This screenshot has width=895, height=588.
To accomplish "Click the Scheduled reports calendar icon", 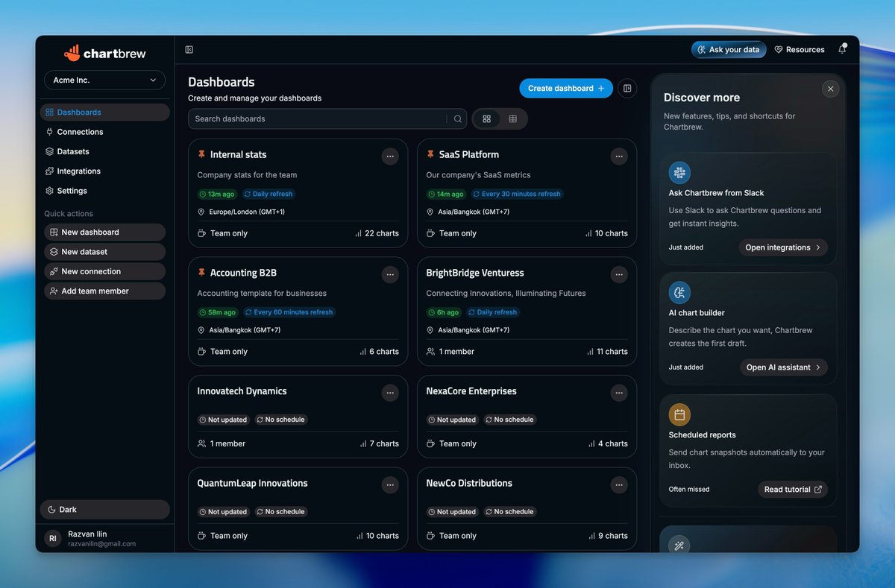I will (679, 414).
